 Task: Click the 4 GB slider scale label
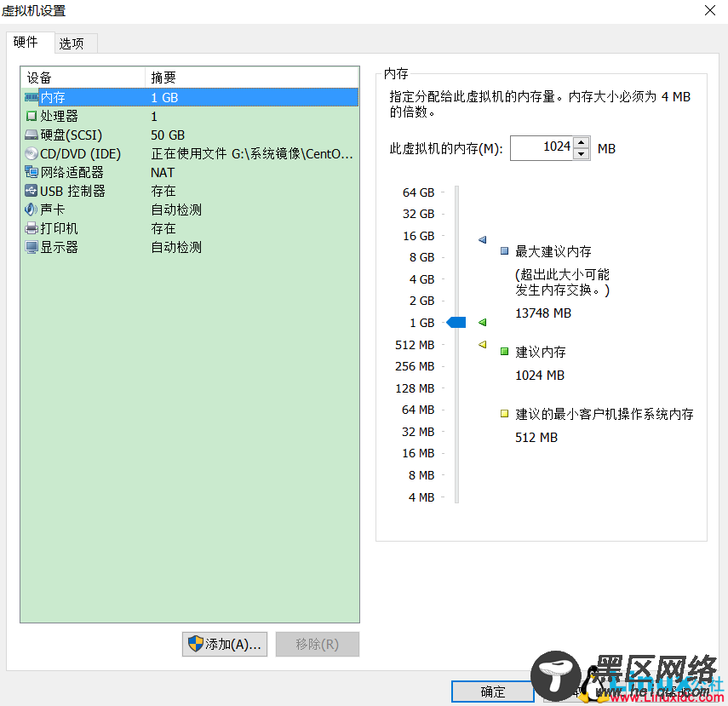coord(421,279)
